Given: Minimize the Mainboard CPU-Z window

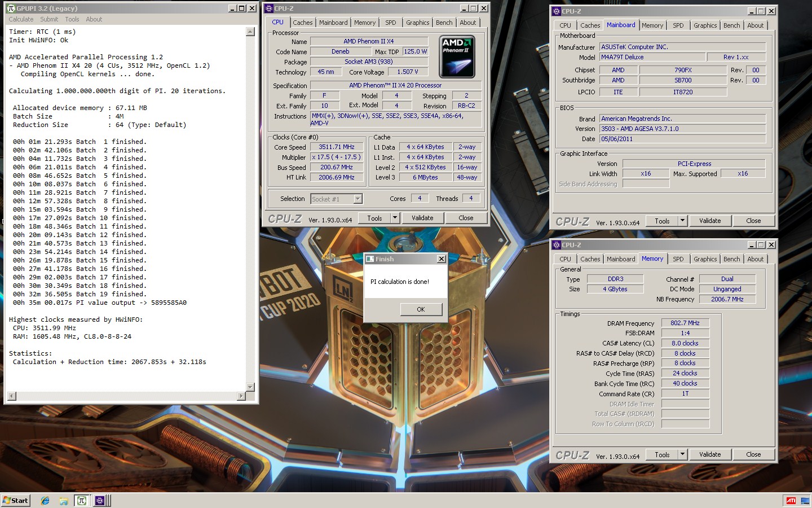Looking at the screenshot, I should 752,11.
